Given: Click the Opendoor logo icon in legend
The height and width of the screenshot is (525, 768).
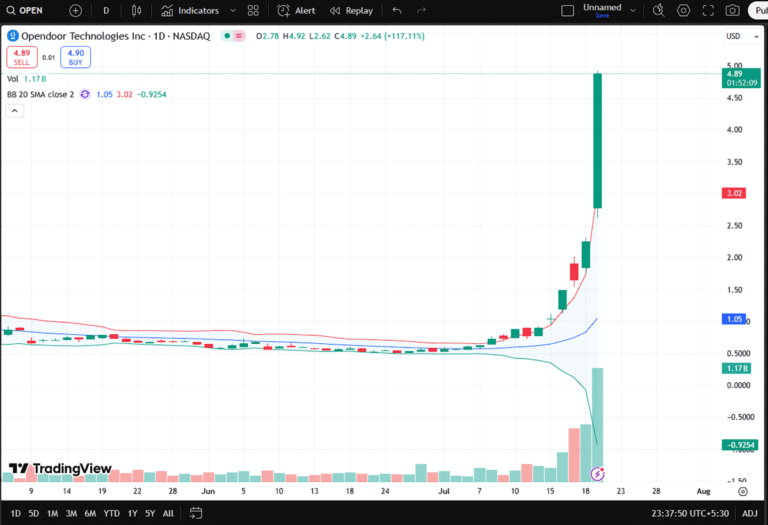Looking at the screenshot, I should (x=13, y=36).
